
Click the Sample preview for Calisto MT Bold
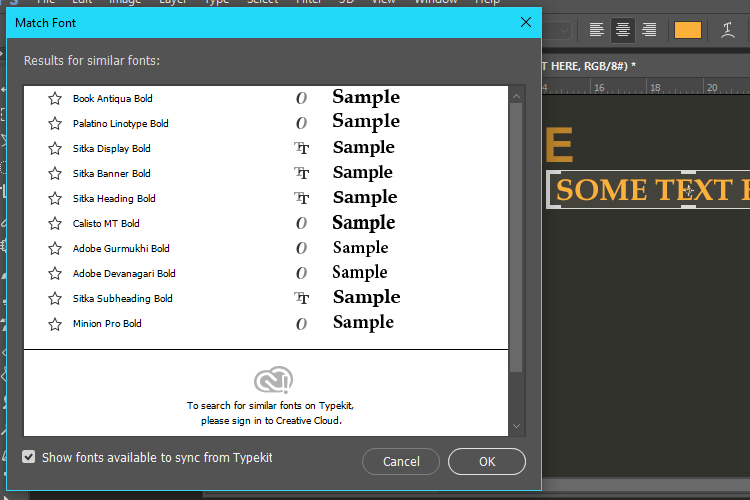click(x=364, y=223)
